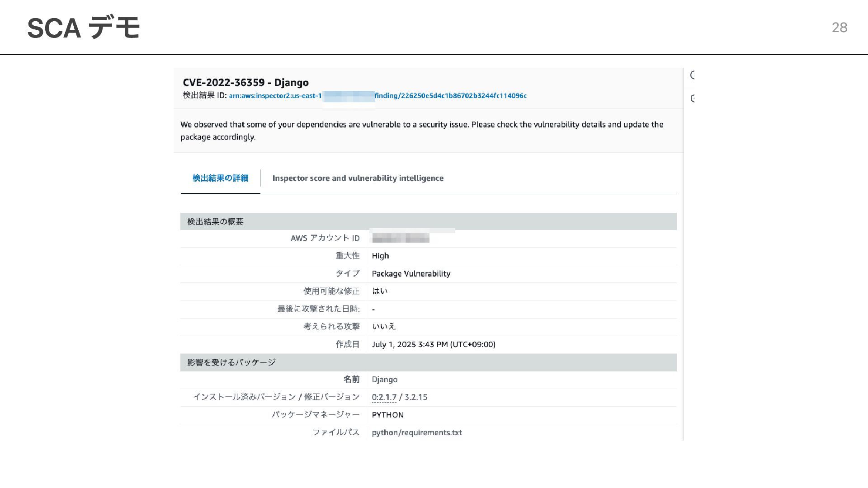This screenshot has height=488, width=868.
Task: Select the package manager value PYTHON
Action: tap(388, 415)
